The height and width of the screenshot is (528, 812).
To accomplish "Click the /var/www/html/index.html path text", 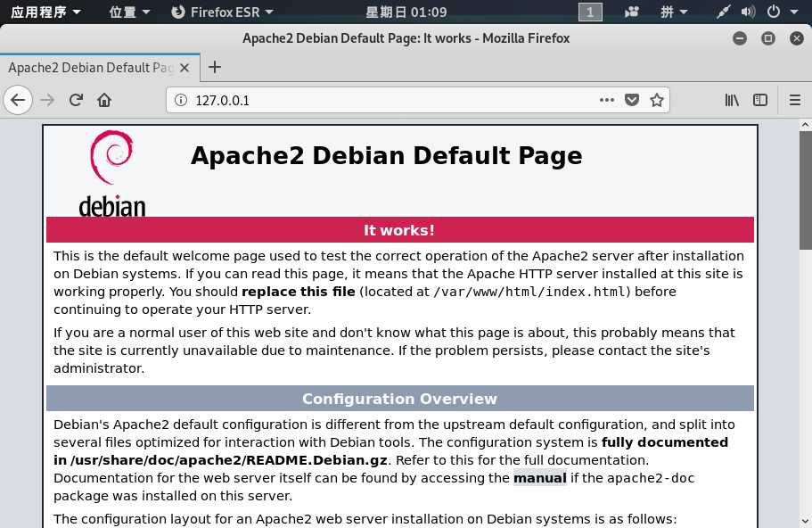I will point(529,292).
